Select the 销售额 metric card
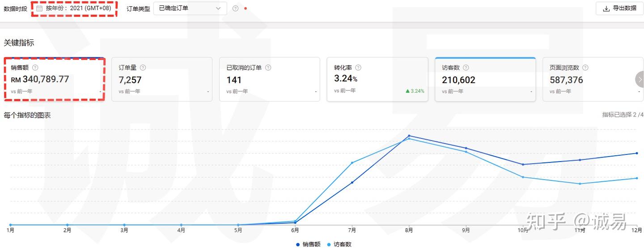Image resolution: width=644 pixels, height=248 pixels. (55, 79)
